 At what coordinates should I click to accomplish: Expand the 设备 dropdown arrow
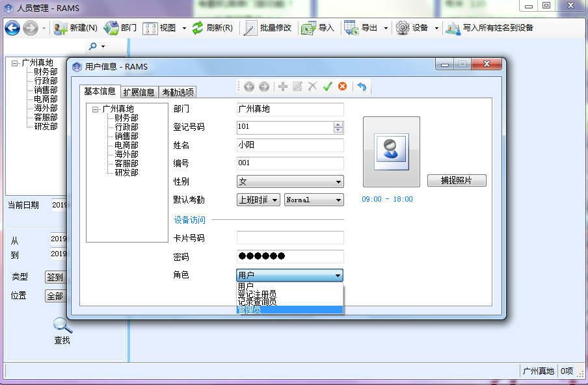point(436,28)
